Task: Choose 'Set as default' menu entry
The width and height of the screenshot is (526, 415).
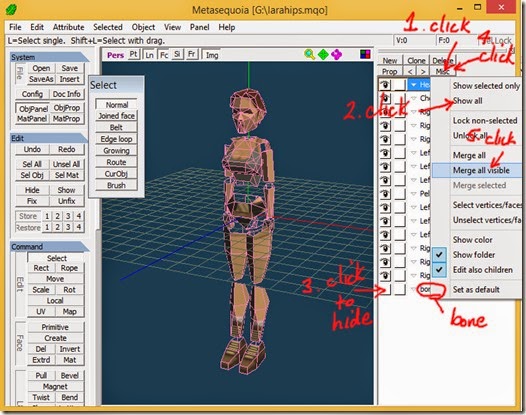Action: pos(476,290)
